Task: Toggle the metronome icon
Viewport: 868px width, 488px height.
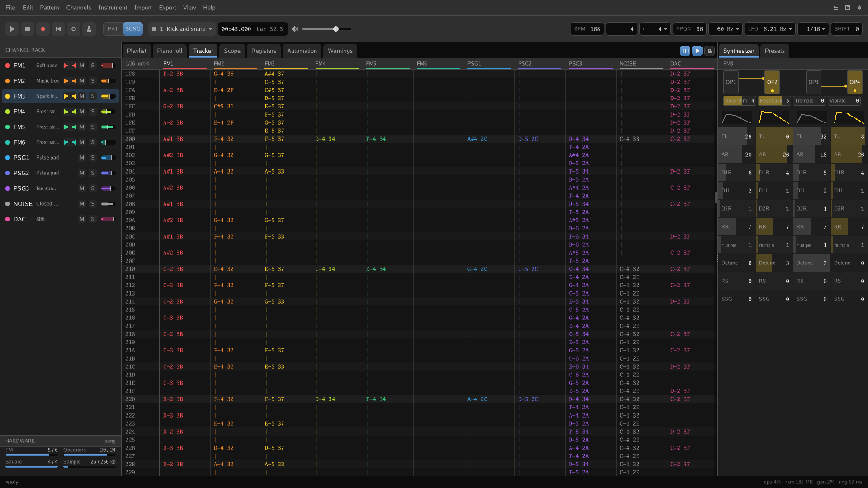Action: (x=89, y=29)
